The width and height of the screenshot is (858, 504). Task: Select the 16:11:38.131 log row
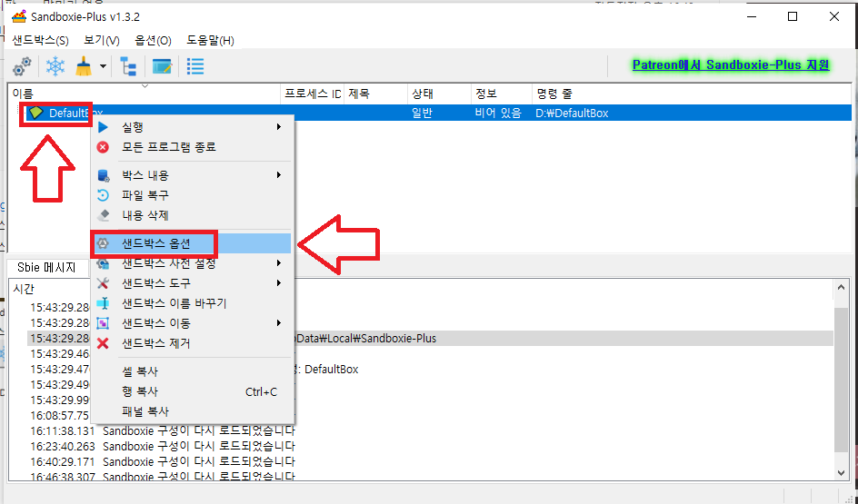(430, 430)
